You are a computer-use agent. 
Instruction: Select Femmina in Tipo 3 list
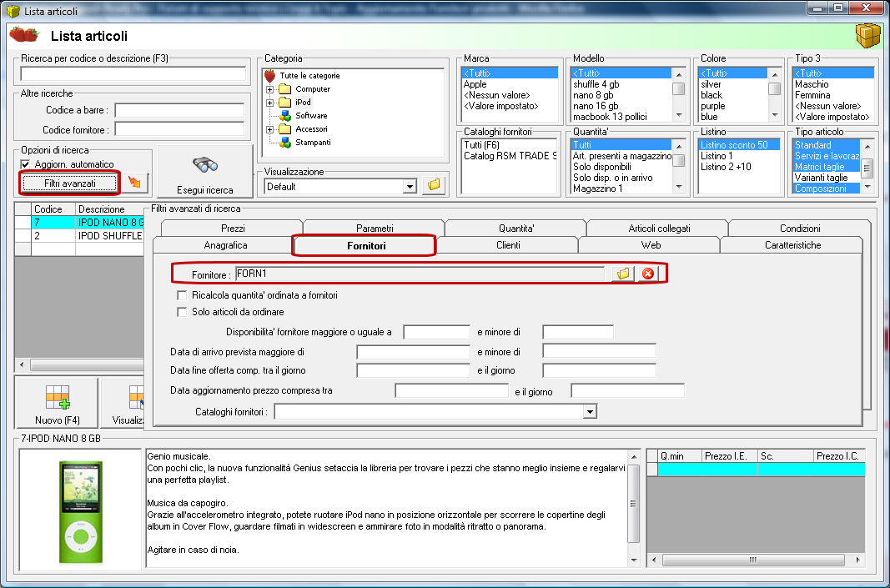pos(812,95)
